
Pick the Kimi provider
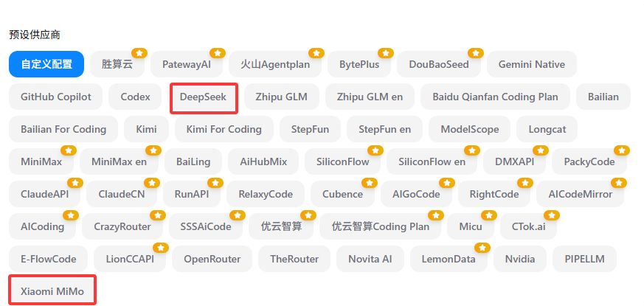(x=146, y=129)
